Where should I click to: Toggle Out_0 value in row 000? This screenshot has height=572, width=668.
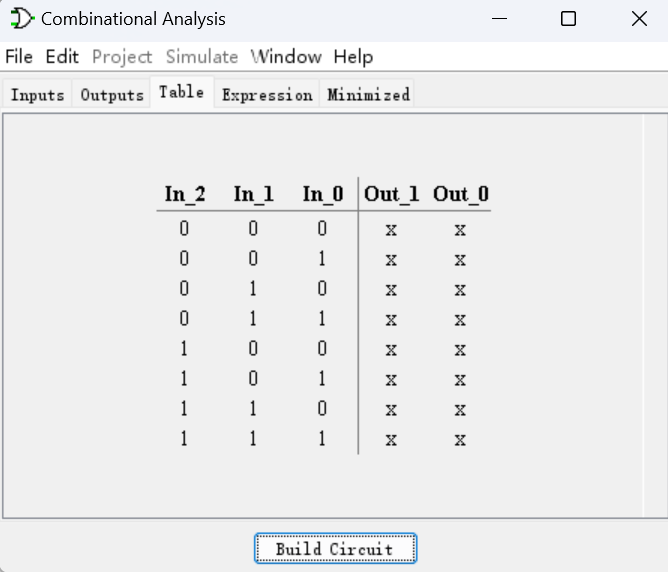[x=460, y=230]
